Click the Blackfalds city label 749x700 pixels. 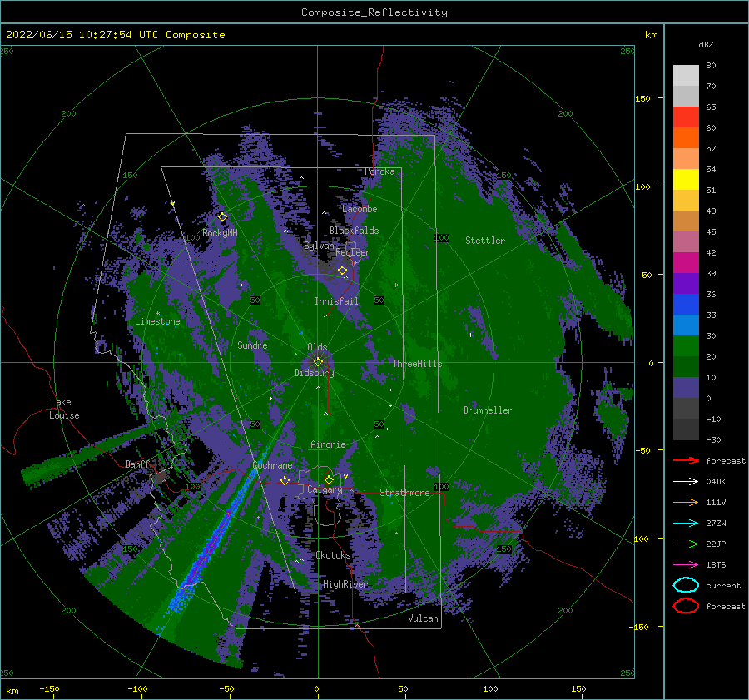tap(354, 231)
